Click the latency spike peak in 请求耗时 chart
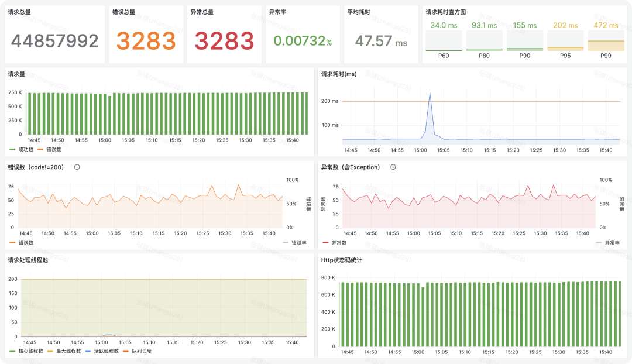Image resolution: width=632 pixels, height=364 pixels. (x=430, y=93)
